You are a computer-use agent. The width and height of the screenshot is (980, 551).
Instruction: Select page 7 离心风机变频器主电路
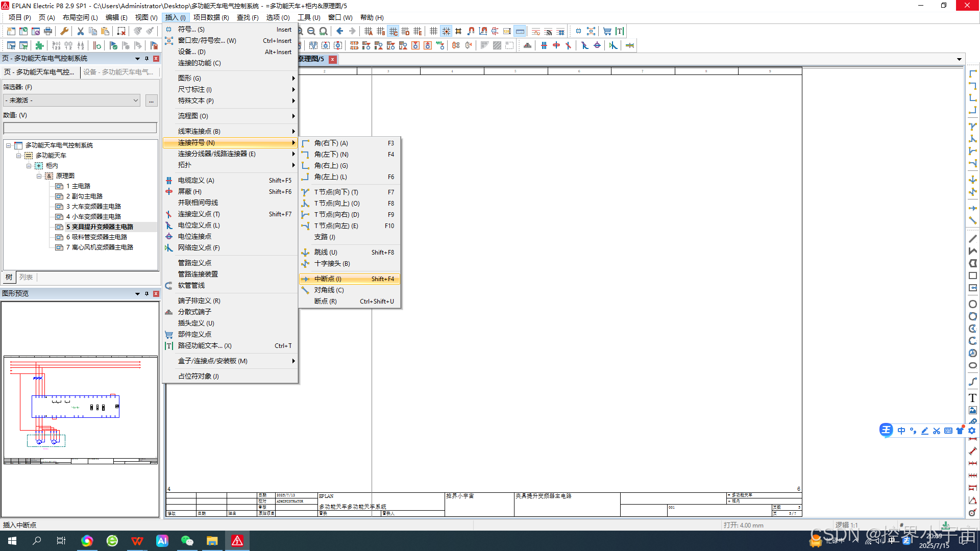pos(100,247)
